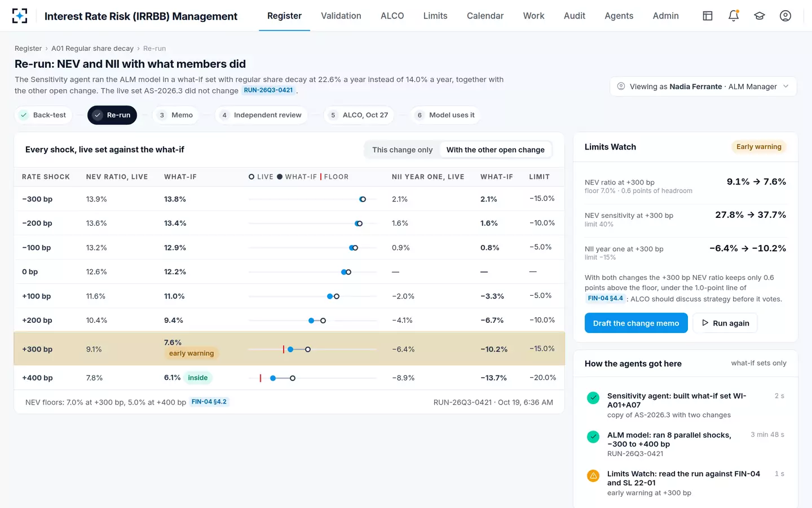Click the what-if sets only label
Screen dimensions: 812x508
pyautogui.click(x=759, y=363)
